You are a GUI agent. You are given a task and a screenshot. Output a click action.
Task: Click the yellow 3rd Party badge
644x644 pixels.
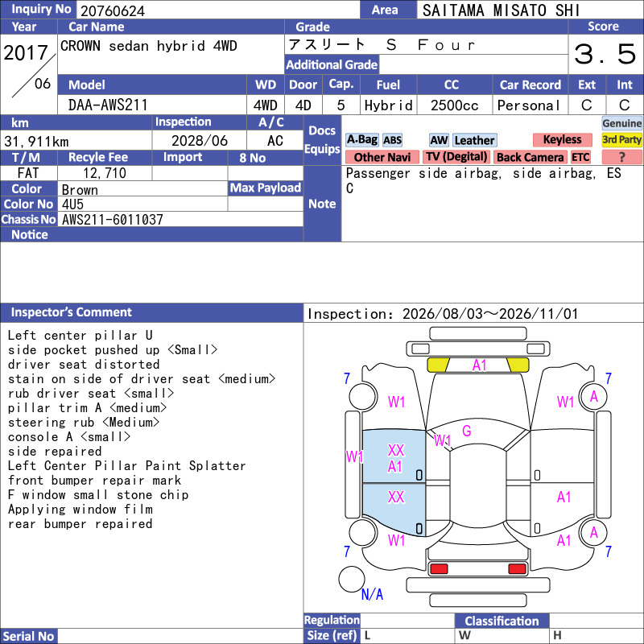(621, 139)
